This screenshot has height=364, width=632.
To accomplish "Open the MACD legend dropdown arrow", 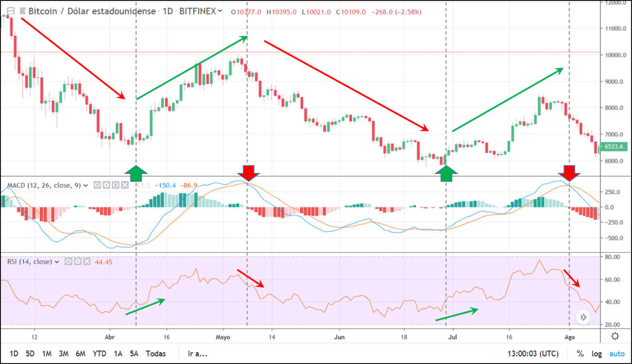I will (x=86, y=185).
